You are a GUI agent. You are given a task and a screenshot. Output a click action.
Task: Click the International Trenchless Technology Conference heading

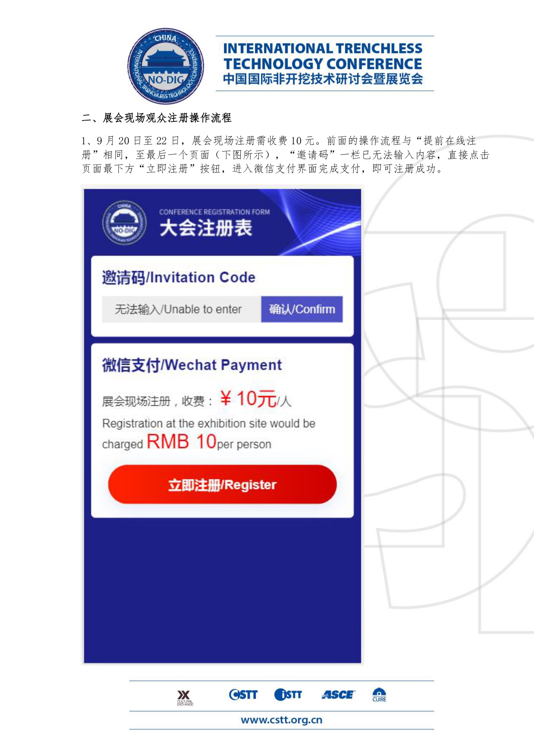click(x=323, y=56)
